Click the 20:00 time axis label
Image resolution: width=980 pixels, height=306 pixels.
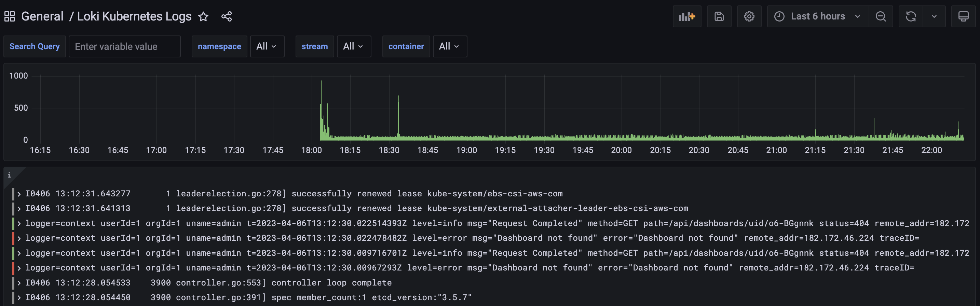coord(621,150)
